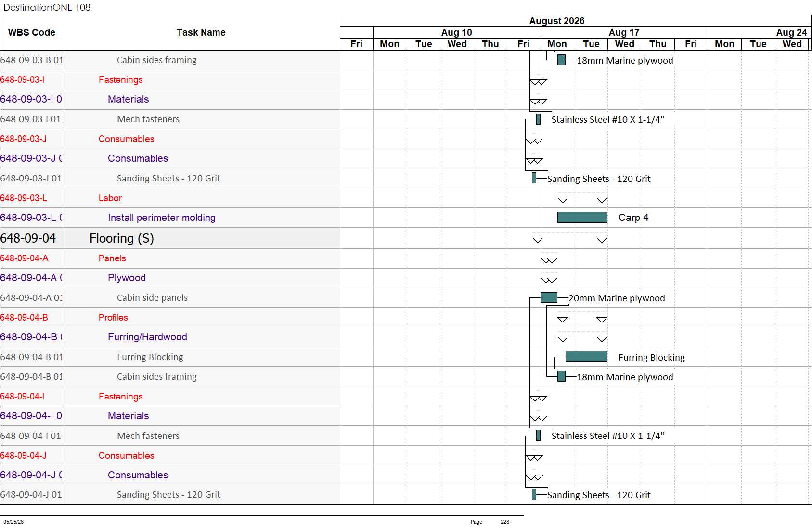Select the Furring/Hardwood task name
Viewport: 812px width, 528px height.
point(147,337)
